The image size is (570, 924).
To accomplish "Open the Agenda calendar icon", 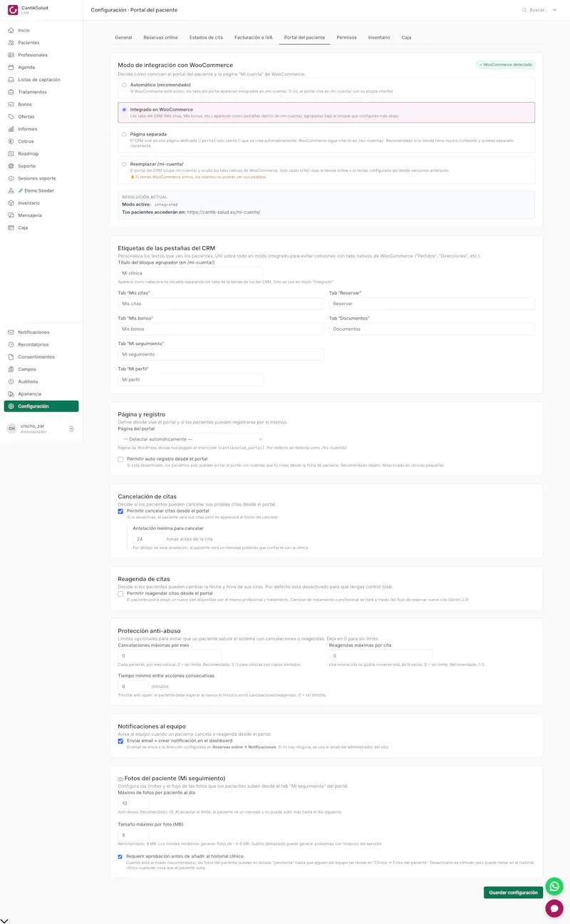I will (x=11, y=68).
